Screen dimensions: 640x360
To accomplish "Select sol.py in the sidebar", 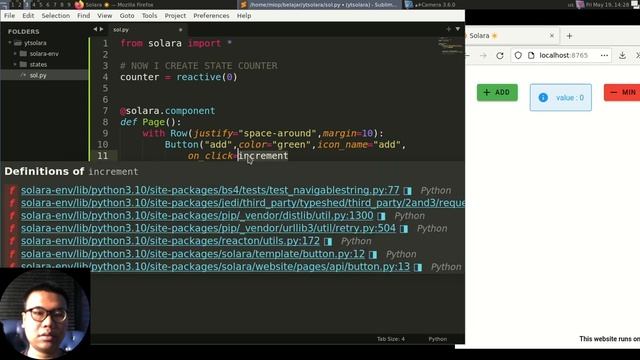I will click(x=38, y=75).
